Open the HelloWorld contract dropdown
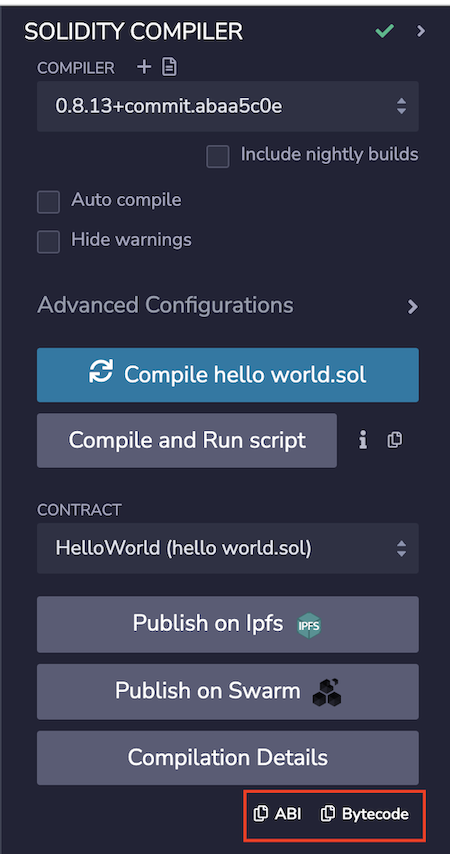This screenshot has height=854, width=450. point(228,548)
